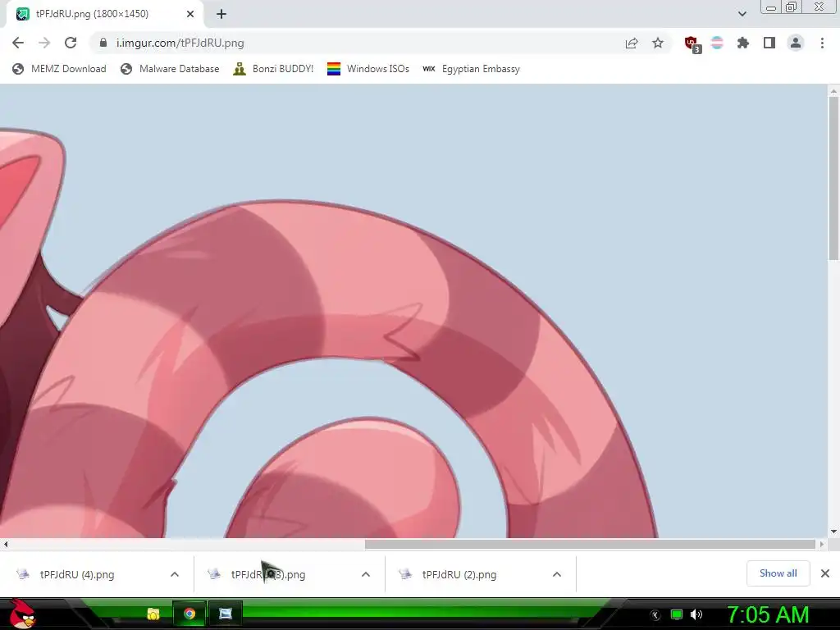Click the Angry Birds start button
The image size is (840, 630).
(22, 614)
